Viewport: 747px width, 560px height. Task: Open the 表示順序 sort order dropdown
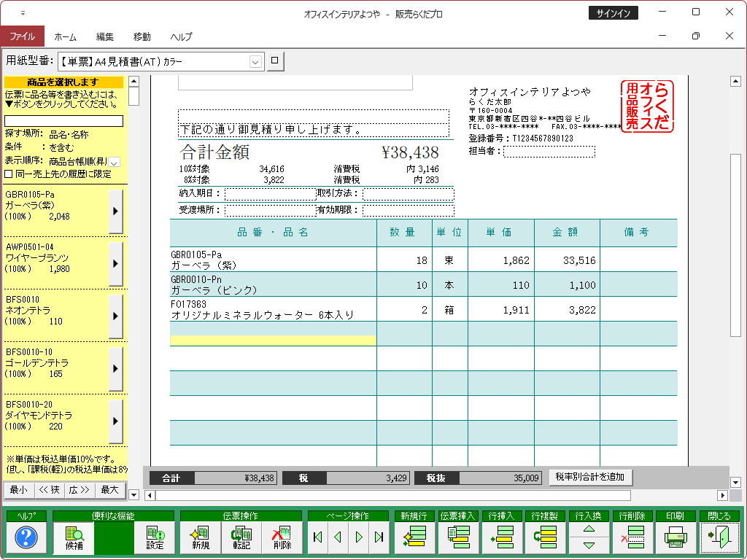[x=115, y=162]
